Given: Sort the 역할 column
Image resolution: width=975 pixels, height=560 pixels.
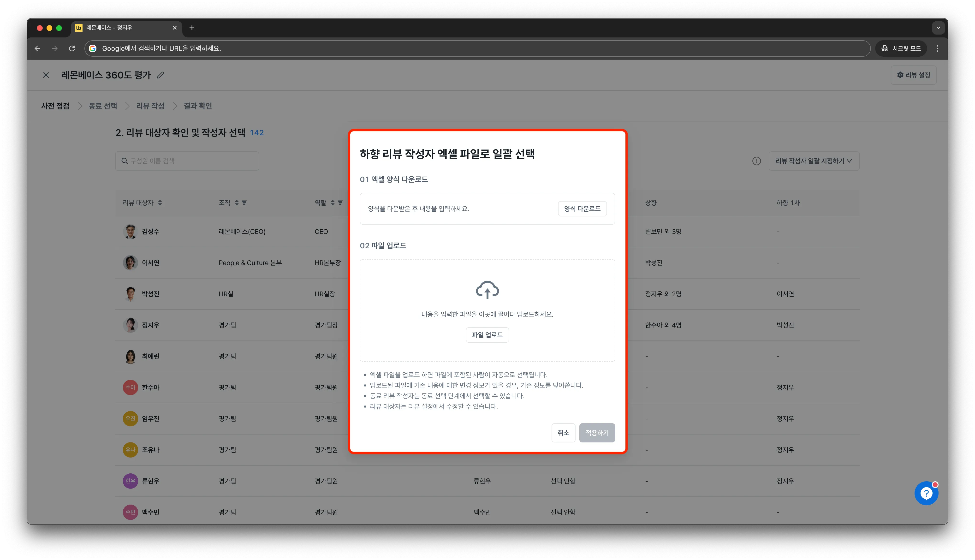Looking at the screenshot, I should coord(333,203).
